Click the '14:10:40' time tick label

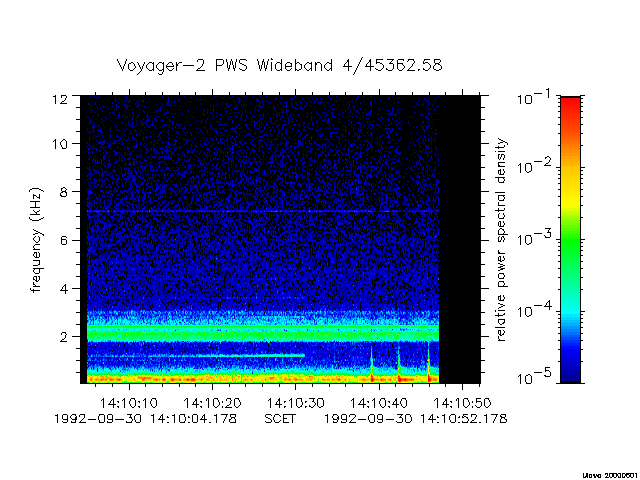379,403
